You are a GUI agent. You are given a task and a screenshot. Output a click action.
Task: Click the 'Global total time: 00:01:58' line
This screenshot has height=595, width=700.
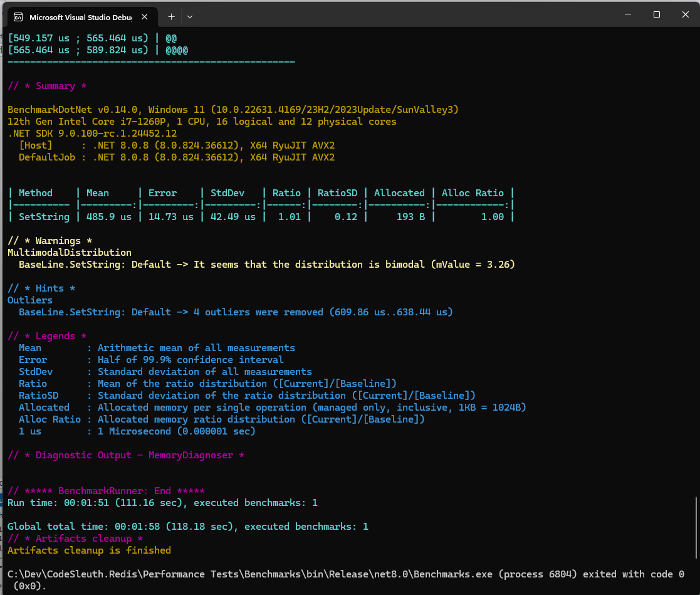[x=188, y=527]
